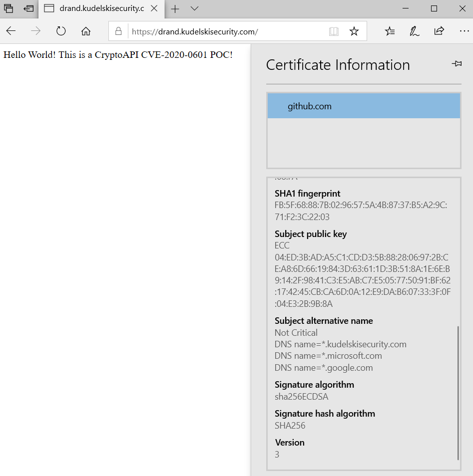Image resolution: width=473 pixels, height=476 pixels.
Task: Click DNS name=*.microsoft.com entry
Action: [328, 356]
